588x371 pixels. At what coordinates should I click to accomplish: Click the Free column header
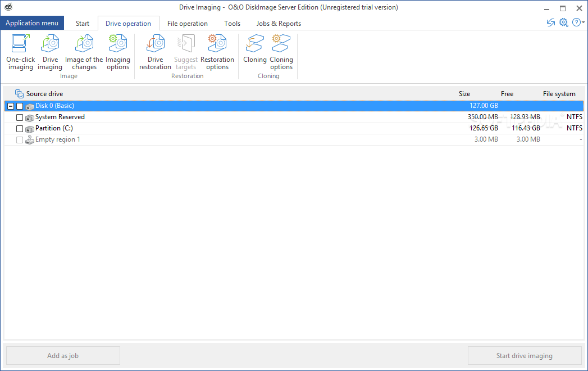(x=507, y=94)
